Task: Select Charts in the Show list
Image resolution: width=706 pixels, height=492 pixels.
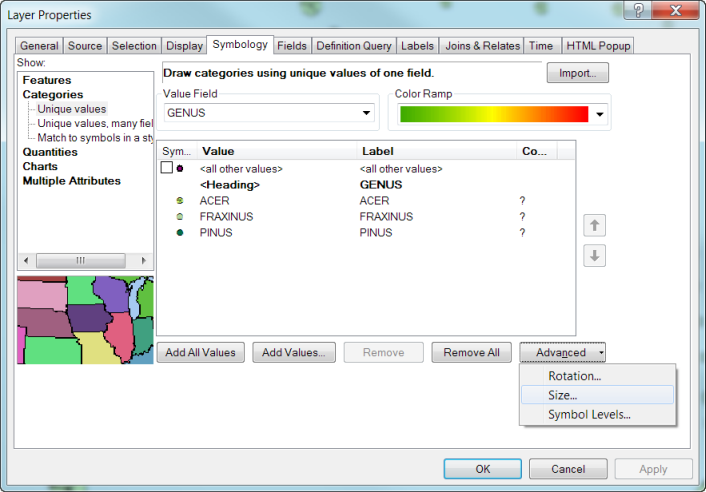Action: click(x=40, y=167)
